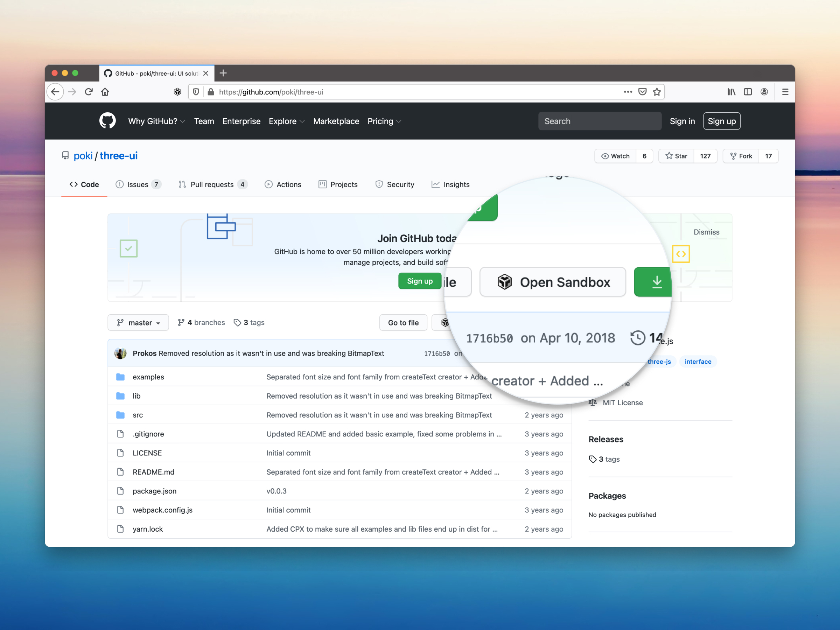Screen dimensions: 840x630
Task: Star the three-ui repository
Action: pyautogui.click(x=676, y=156)
